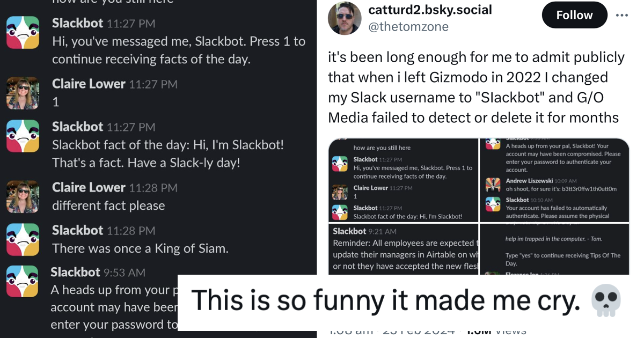Click Andrew Liszewski's avatar in the embedded screenshot
Image resolution: width=644 pixels, height=338 pixels.
[493, 184]
